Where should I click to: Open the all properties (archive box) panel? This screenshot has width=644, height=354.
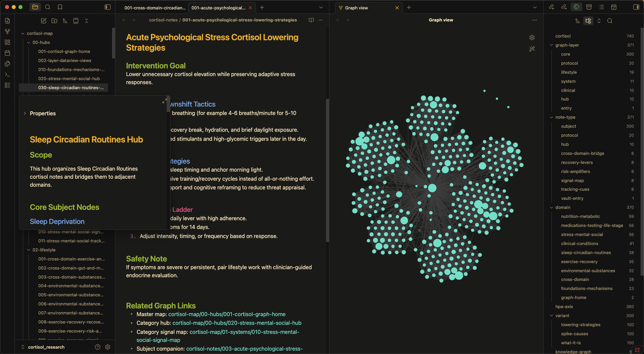tap(589, 7)
